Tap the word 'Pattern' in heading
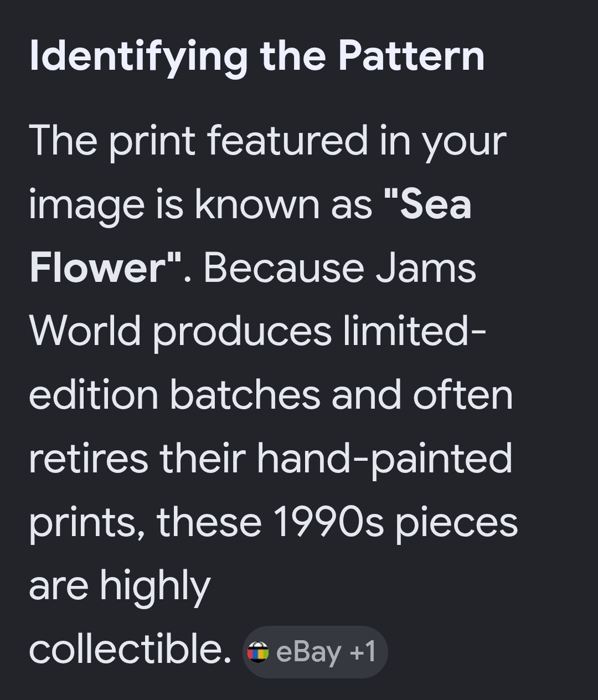Viewport: 598px width, 700px height. 411,56
